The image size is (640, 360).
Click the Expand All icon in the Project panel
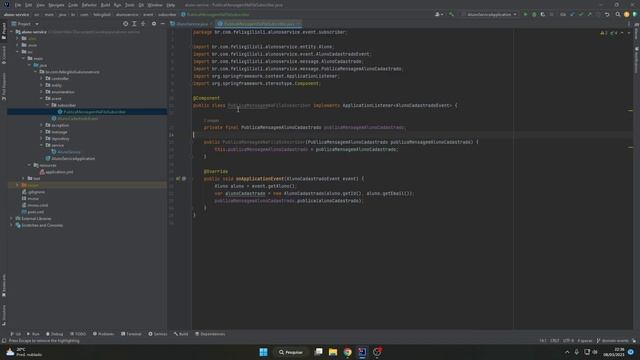134,24
